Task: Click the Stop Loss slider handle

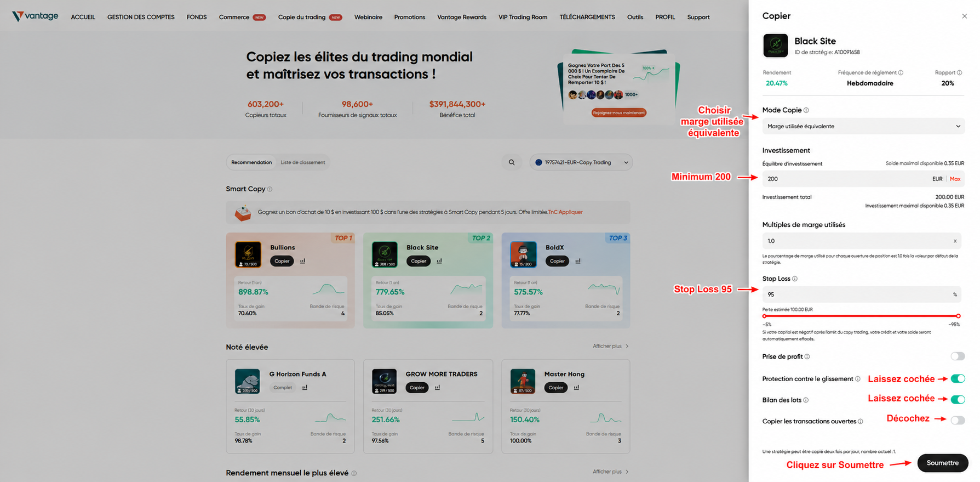Action: tap(958, 316)
